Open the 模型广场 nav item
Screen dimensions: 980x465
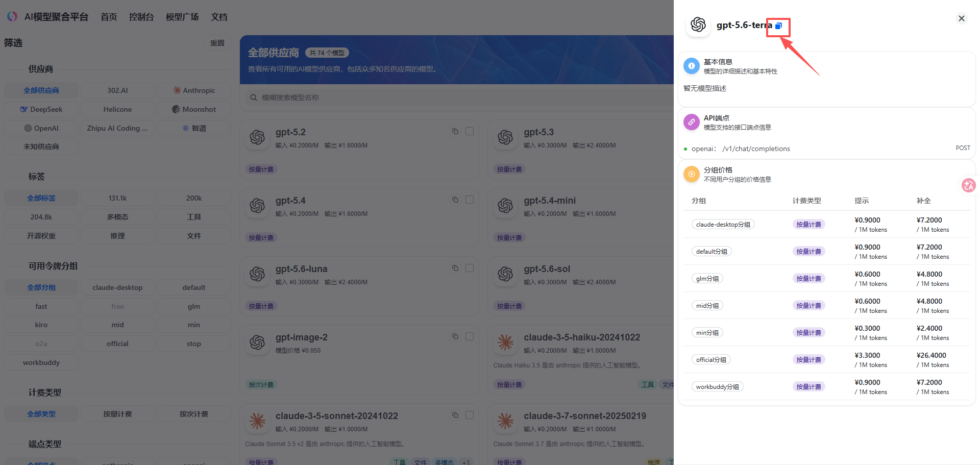(182, 17)
